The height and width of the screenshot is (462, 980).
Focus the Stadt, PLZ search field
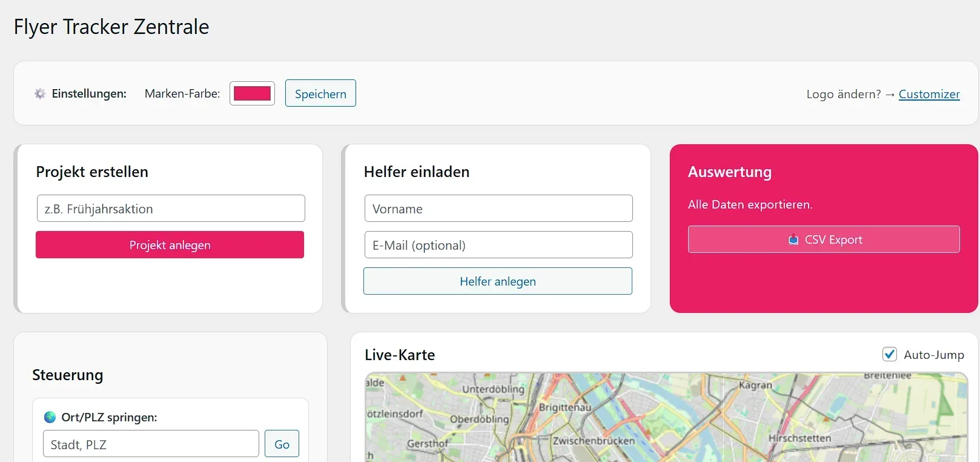coord(151,444)
